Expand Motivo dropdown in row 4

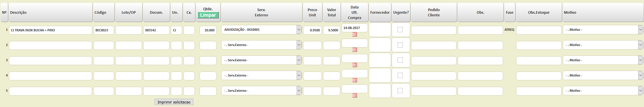(x=603, y=75)
